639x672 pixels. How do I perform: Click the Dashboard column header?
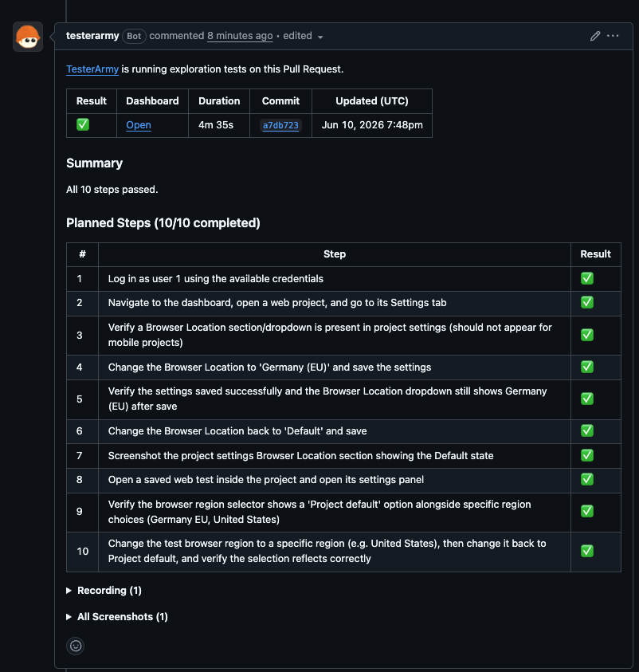(x=152, y=101)
